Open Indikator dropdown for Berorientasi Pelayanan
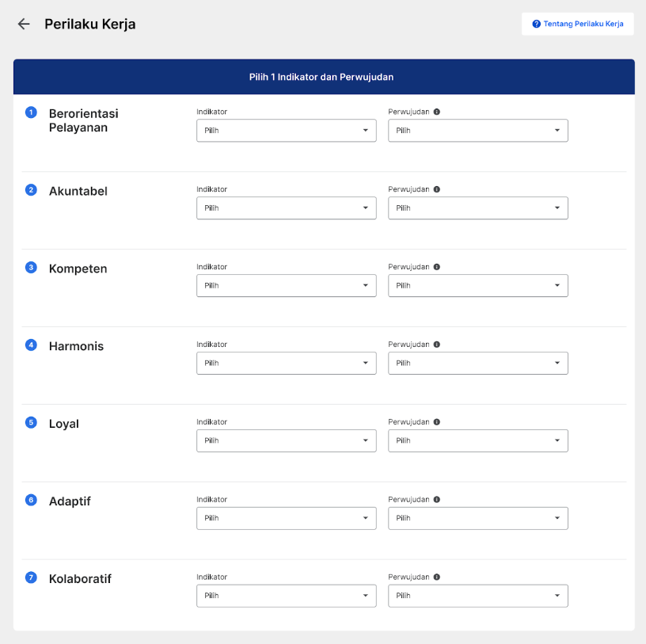Screen dimensions: 646x644 coord(287,130)
